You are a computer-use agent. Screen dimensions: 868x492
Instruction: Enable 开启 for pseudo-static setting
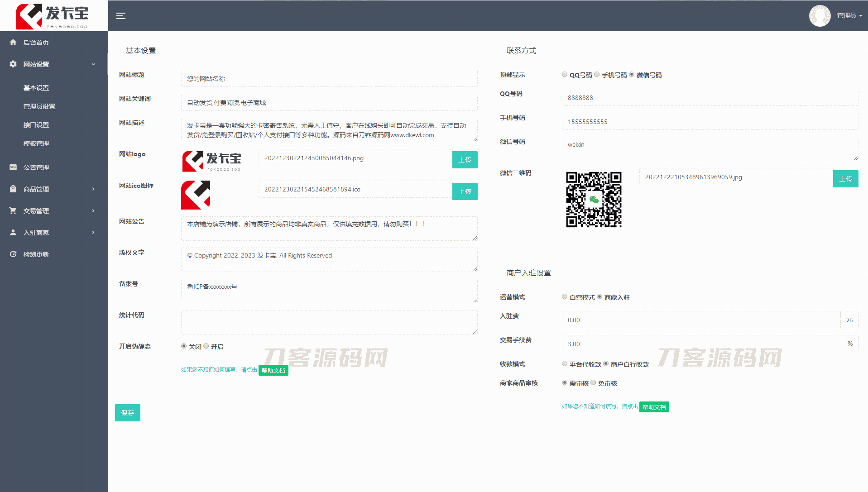[x=206, y=346]
